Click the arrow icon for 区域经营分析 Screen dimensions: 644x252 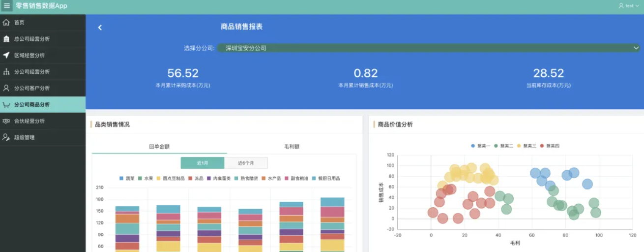tap(6, 55)
